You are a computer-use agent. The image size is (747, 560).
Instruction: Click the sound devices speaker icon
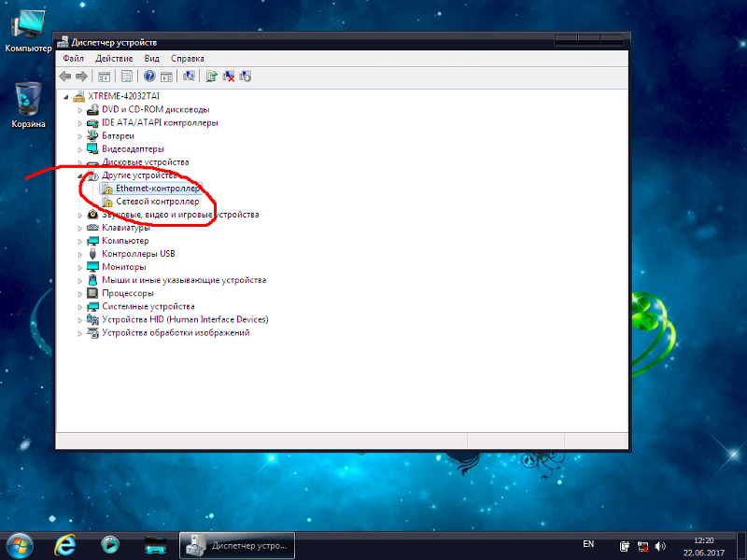tap(92, 215)
